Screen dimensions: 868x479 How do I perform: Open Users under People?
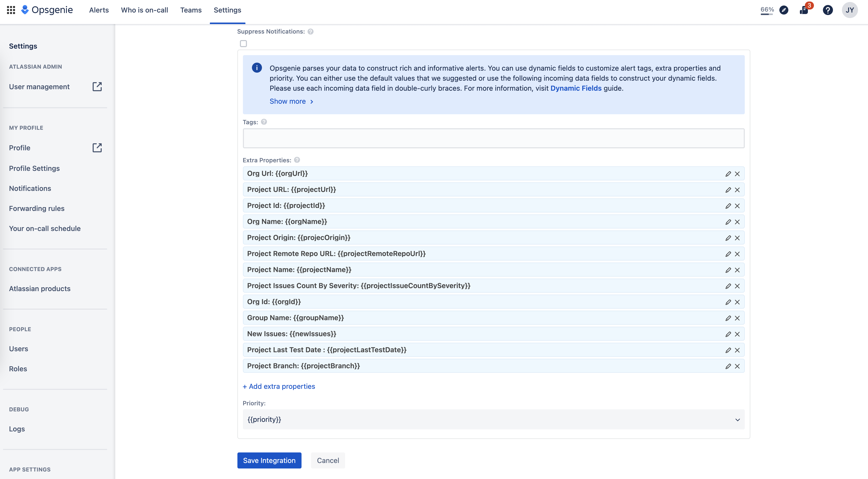point(19,349)
